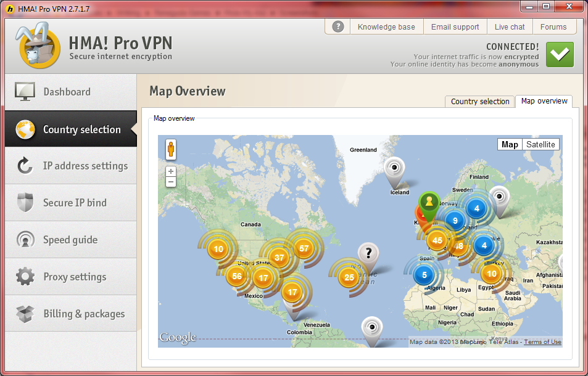Open Billing & packages

71,314
